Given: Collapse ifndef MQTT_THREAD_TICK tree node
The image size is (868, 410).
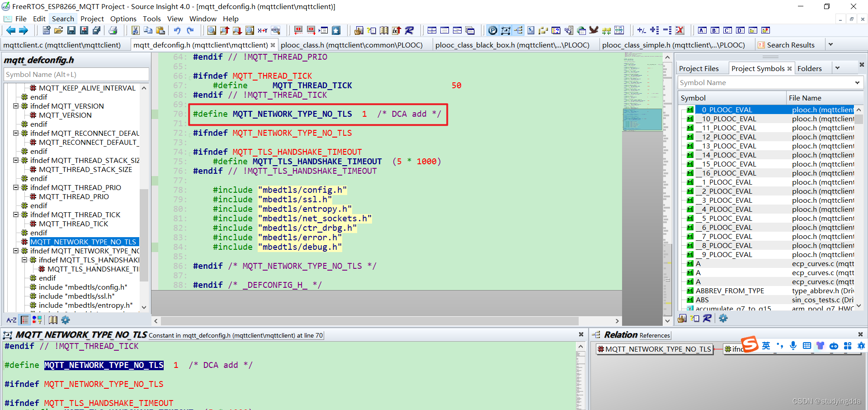Looking at the screenshot, I should pyautogui.click(x=16, y=215).
